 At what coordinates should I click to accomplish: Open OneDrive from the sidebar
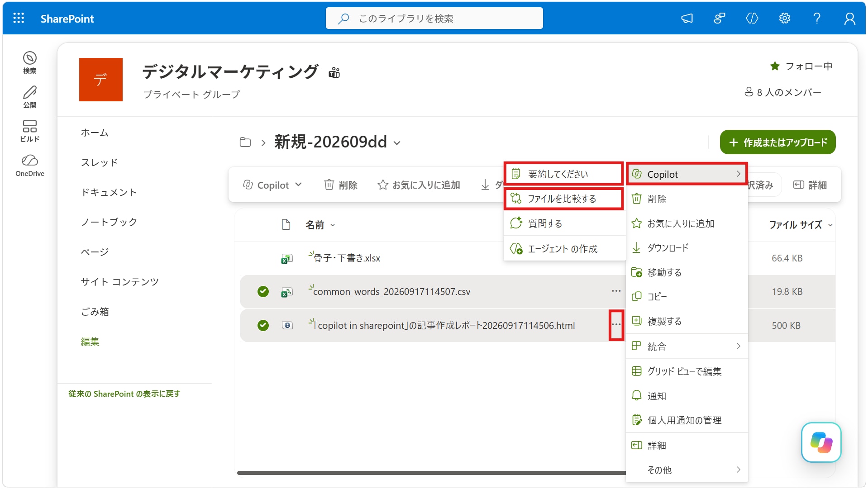[x=30, y=166]
